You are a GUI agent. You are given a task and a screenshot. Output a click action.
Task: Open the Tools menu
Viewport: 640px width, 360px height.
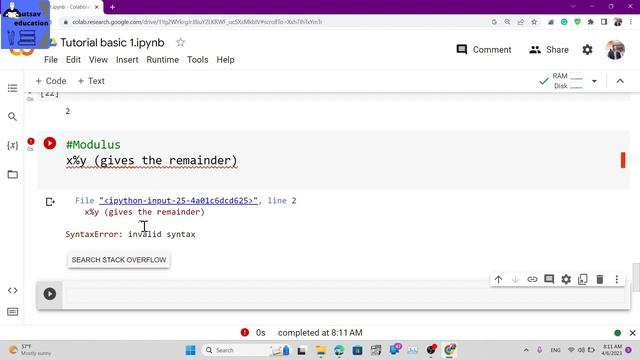click(198, 60)
